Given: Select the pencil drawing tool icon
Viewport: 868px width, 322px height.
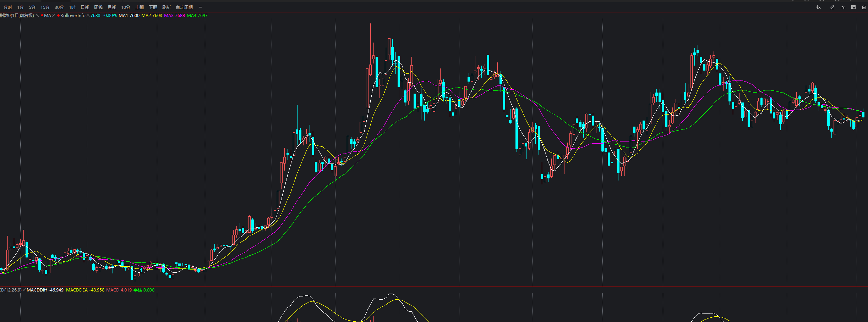Looking at the screenshot, I should (832, 7).
